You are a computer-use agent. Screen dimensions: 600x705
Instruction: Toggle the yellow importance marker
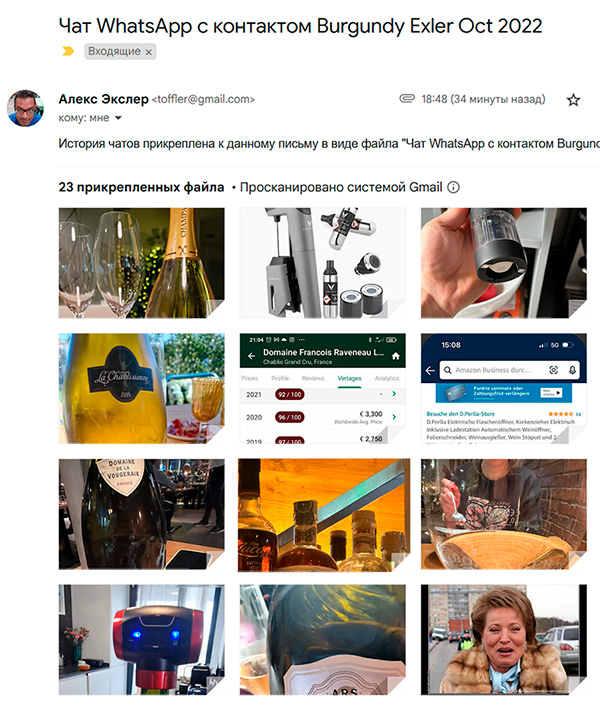(68, 51)
